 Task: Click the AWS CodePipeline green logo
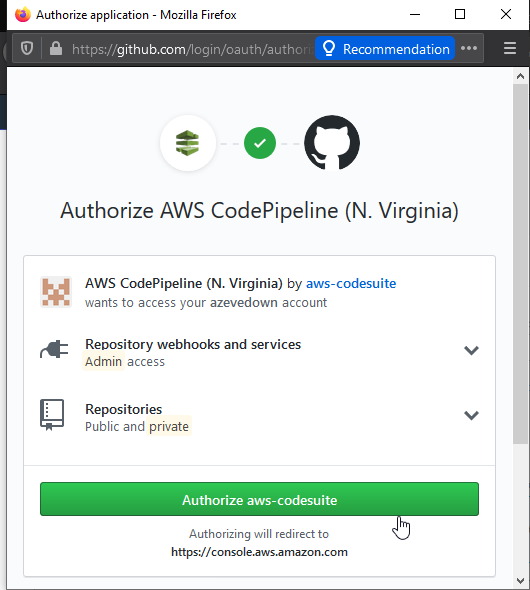coord(188,143)
